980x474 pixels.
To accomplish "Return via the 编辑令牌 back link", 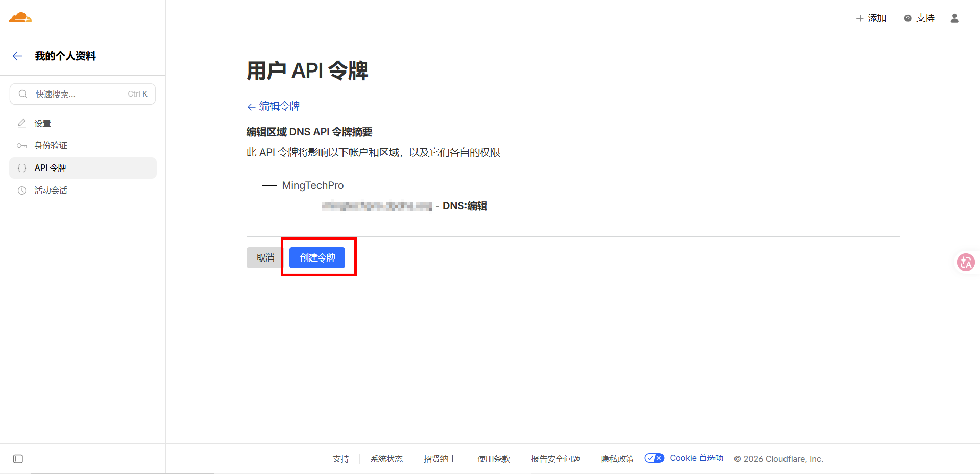I will [x=274, y=106].
